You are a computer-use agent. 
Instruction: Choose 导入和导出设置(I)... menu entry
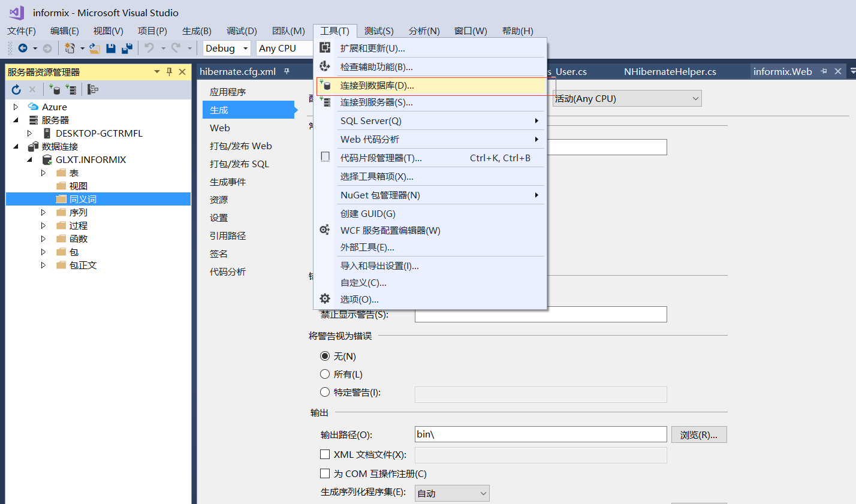[432, 265]
